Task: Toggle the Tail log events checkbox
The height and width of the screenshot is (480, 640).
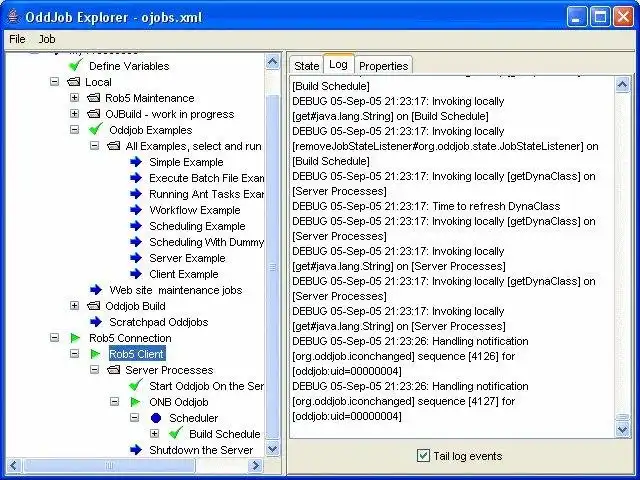Action: click(x=423, y=455)
